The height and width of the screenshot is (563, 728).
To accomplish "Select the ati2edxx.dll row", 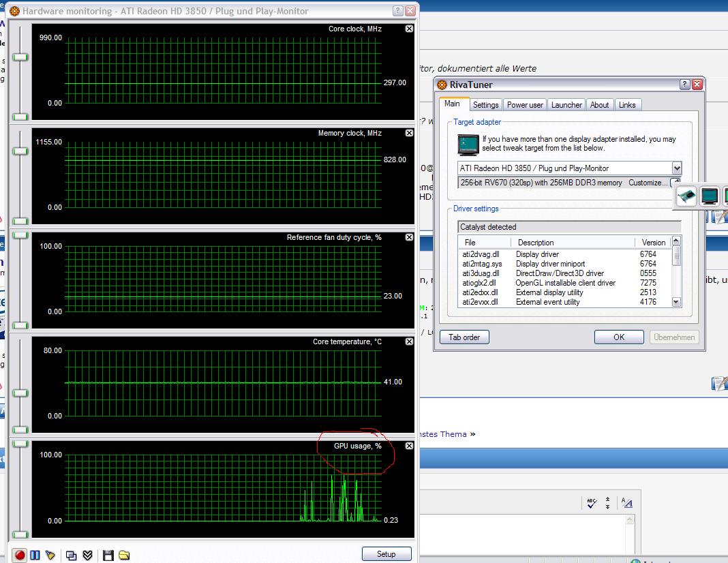I will click(x=564, y=292).
